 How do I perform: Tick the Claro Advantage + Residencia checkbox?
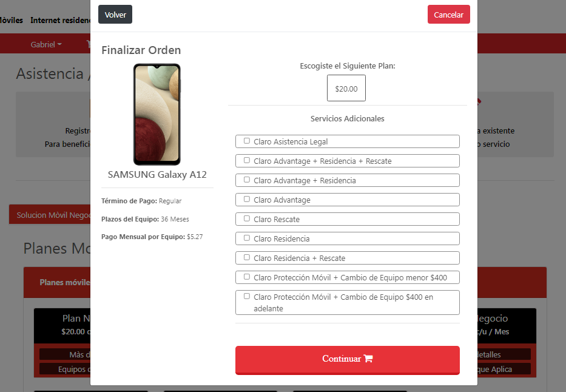[x=247, y=180]
